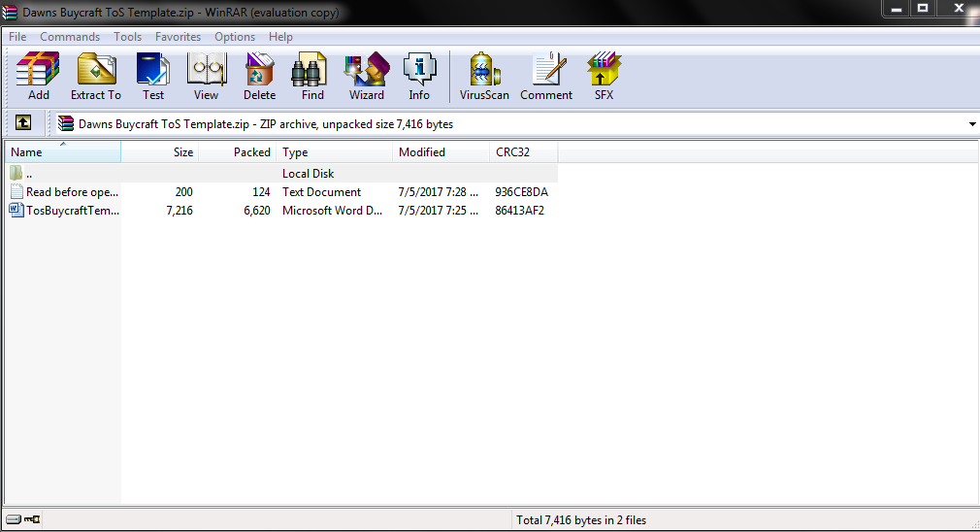Screen dimensions: 980x532
Task: Click the CRC32 value 86413AF2
Action: tap(520, 210)
